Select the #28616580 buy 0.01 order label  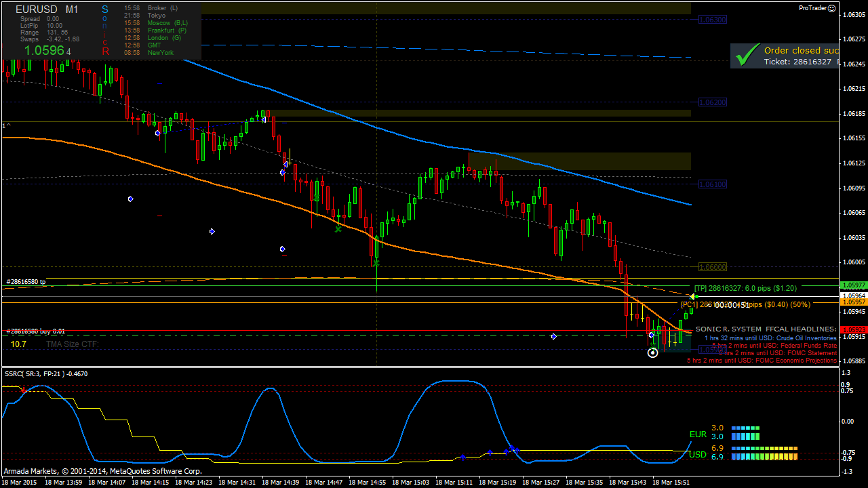point(35,331)
